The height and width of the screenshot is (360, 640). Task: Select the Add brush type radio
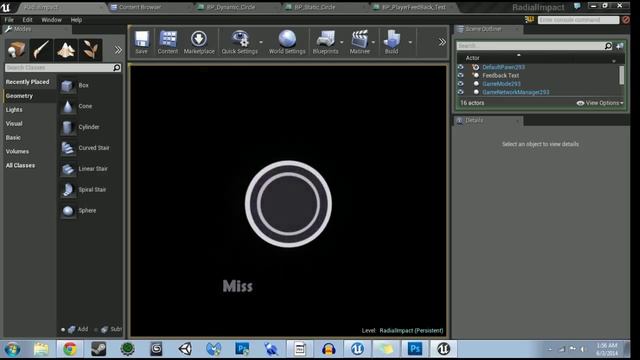63,329
